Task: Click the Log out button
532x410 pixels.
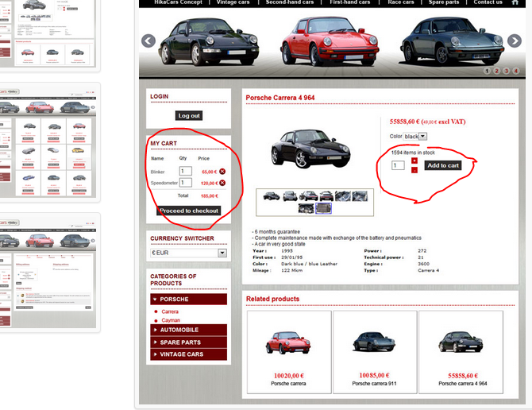Action: [x=189, y=116]
